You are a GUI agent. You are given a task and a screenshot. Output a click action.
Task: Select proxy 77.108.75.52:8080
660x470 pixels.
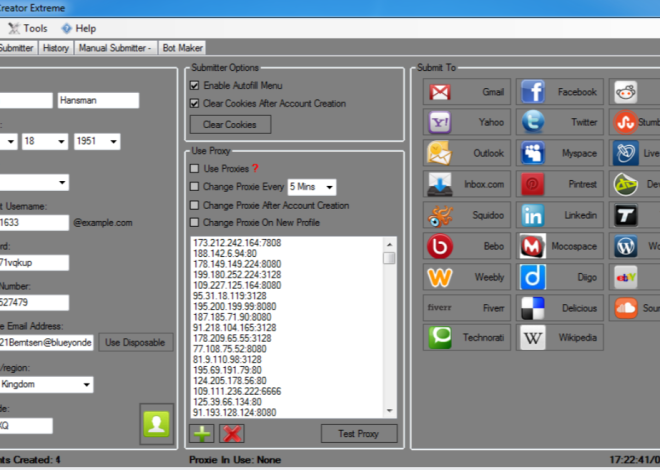(x=230, y=349)
